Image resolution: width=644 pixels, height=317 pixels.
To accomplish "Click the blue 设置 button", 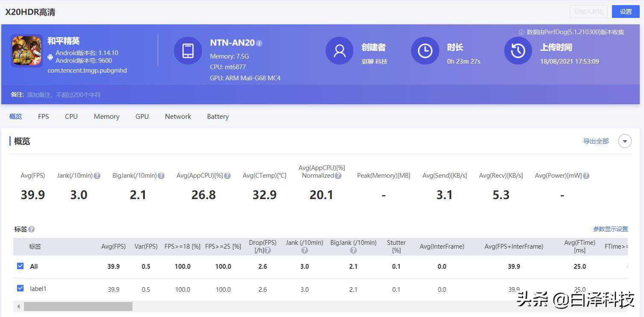I will pos(625,12).
